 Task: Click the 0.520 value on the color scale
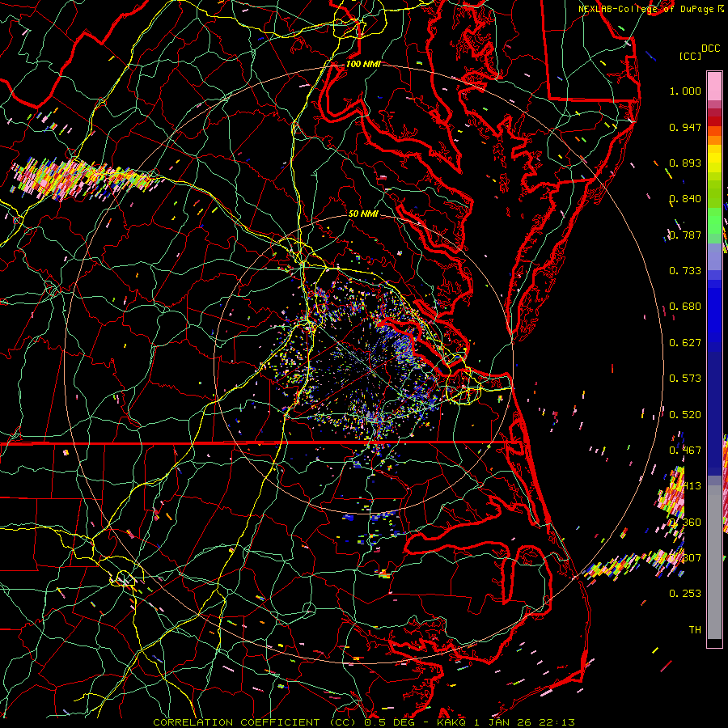(x=685, y=415)
